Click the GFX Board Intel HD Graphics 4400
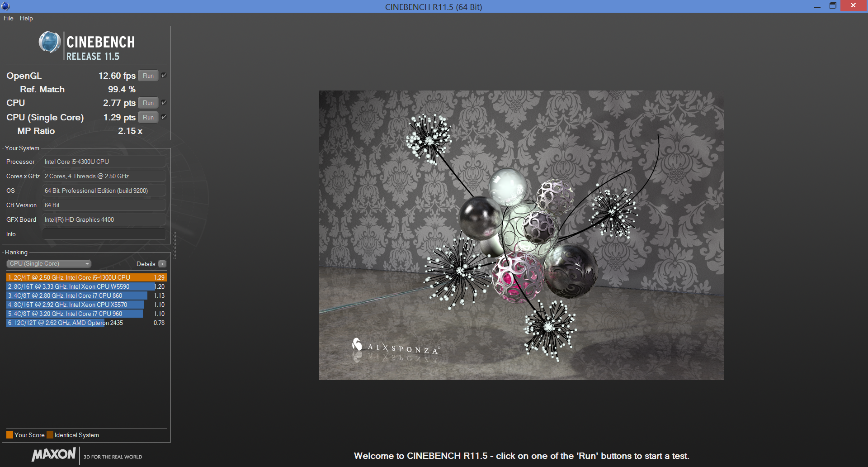Image resolution: width=868 pixels, height=467 pixels. point(104,219)
